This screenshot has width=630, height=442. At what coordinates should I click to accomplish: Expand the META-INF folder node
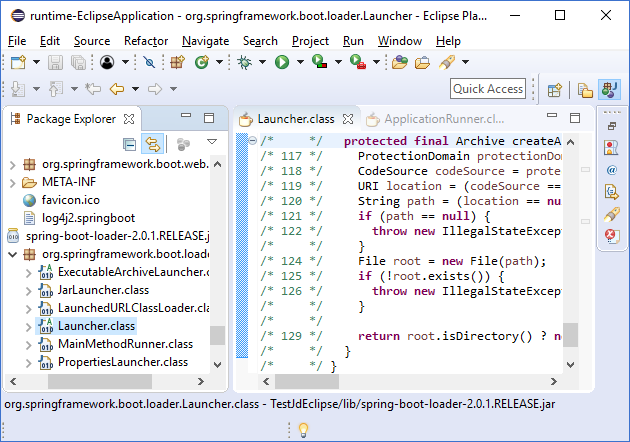pos(12,183)
